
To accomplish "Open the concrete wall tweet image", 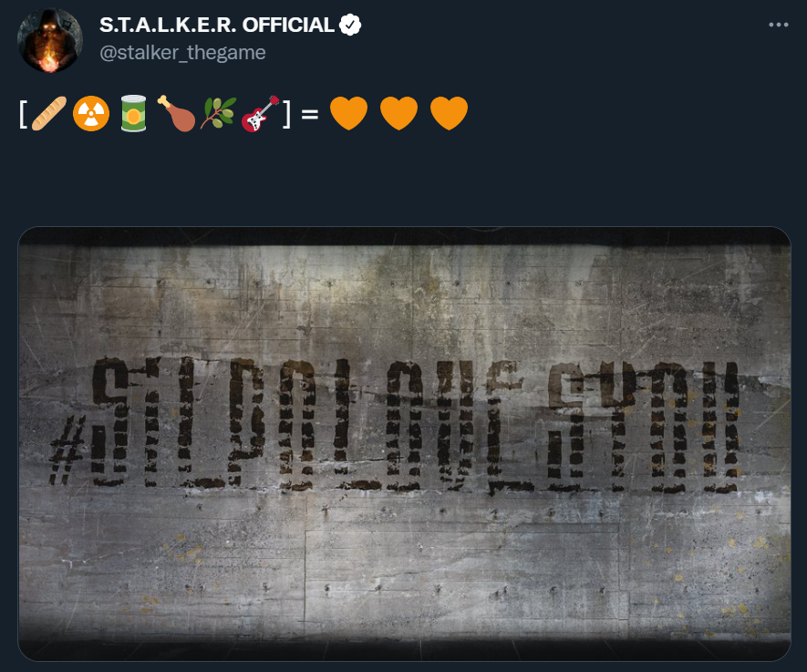I will click(404, 443).
